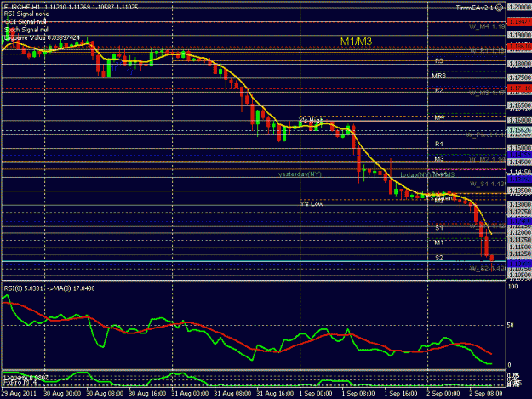The width and height of the screenshot is (532, 399).
Task: Click the 2 Sep 00:00 time axis label
Action: point(443,394)
